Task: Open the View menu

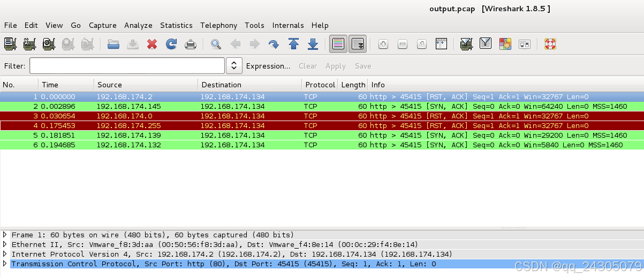Action: (54, 25)
